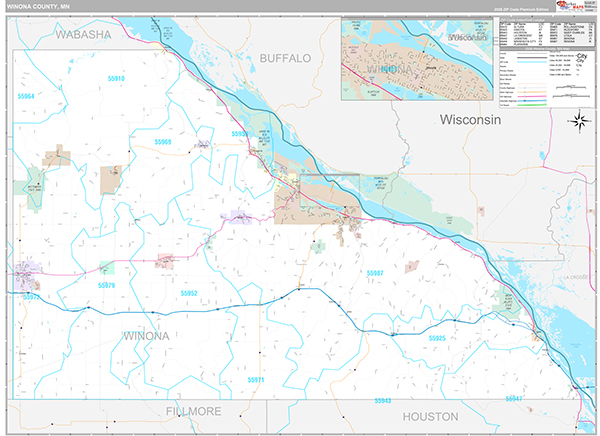Image resolution: width=600 pixels, height=436 pixels.
Task: Click the 'WINONA COUNTY, MN' title
Action: pyautogui.click(x=38, y=7)
